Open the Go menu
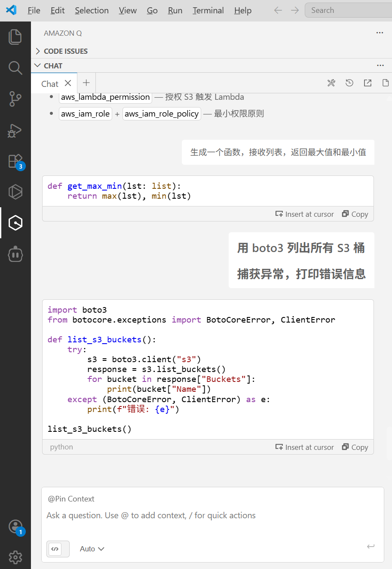 [152, 10]
